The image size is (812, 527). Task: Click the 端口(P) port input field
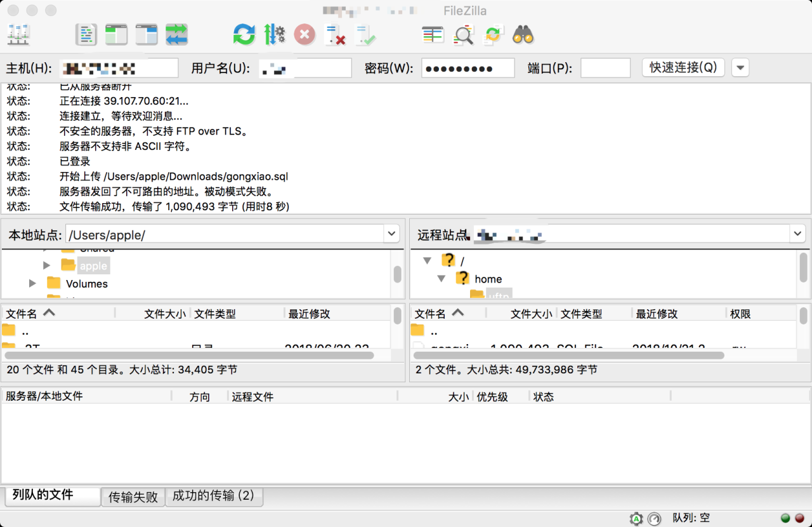point(606,68)
